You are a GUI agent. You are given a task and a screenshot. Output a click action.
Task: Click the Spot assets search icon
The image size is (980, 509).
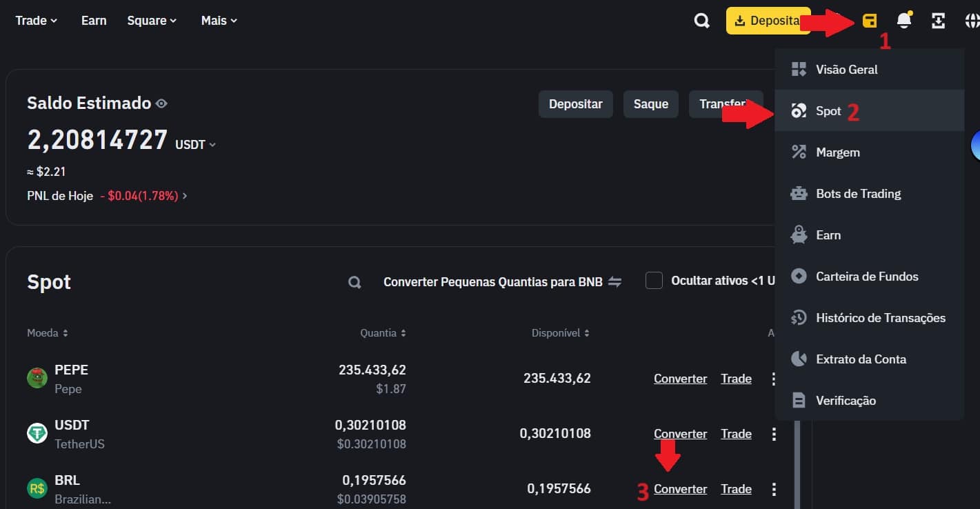[x=354, y=282]
